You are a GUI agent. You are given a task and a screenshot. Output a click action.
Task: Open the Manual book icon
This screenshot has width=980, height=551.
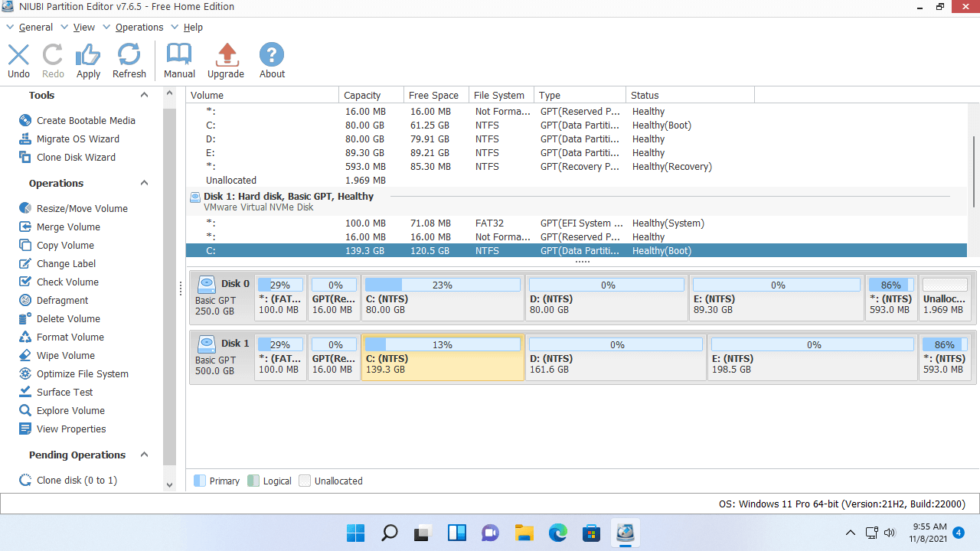point(179,56)
